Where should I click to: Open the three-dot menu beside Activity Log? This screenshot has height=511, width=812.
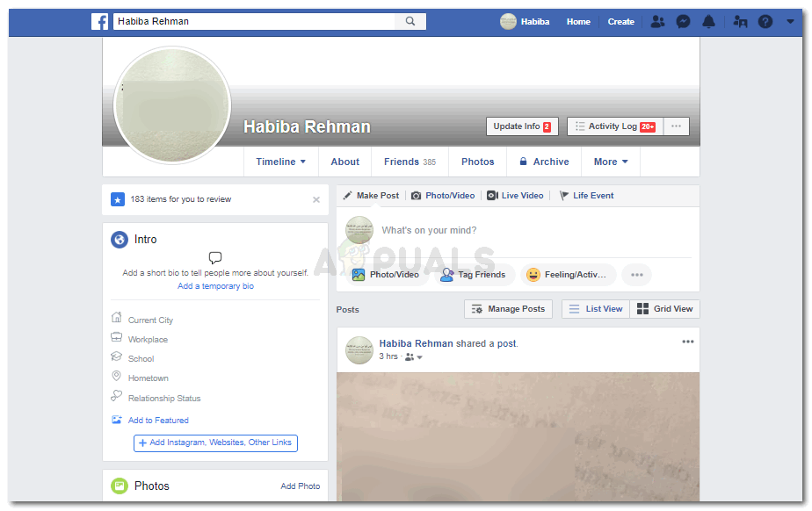tap(677, 126)
